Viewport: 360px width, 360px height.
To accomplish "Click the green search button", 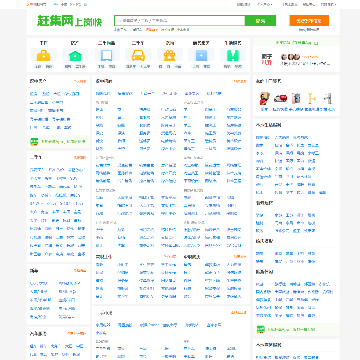I will (x=260, y=21).
